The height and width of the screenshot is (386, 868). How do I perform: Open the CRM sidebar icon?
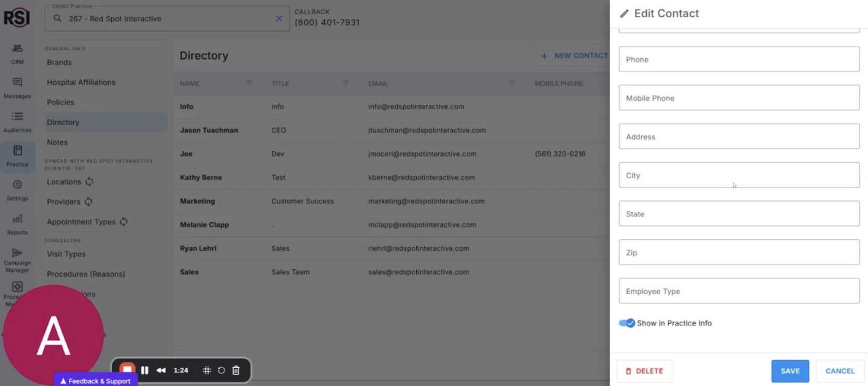(x=17, y=54)
